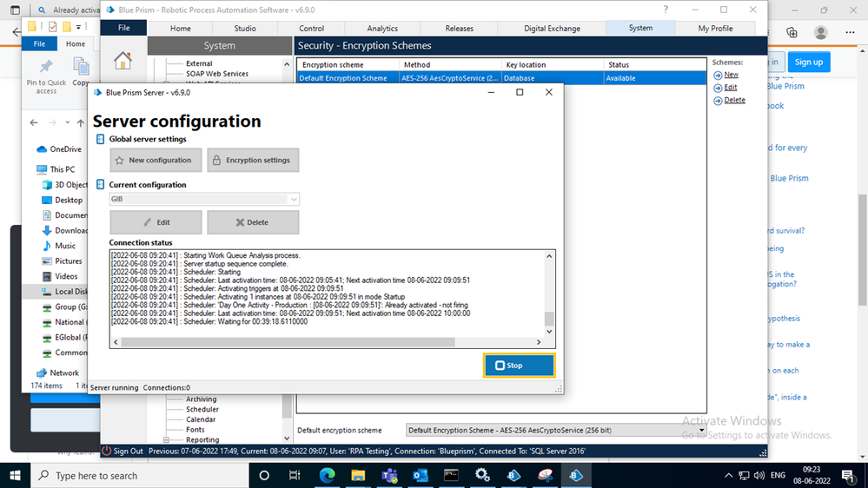Click the Explorer back arrow
Image resolution: width=868 pixels, height=488 pixels.
34,122
